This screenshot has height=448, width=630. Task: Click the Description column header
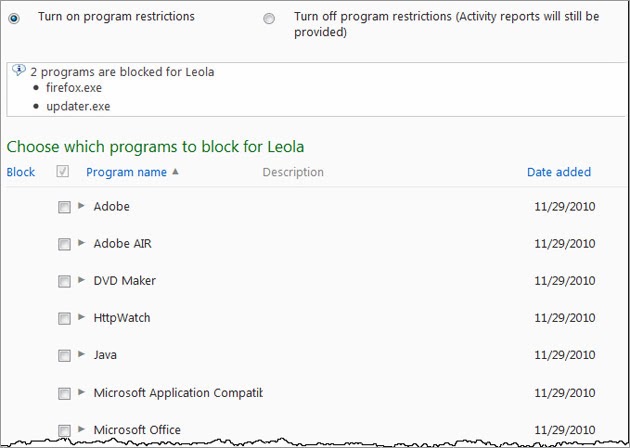(x=293, y=172)
